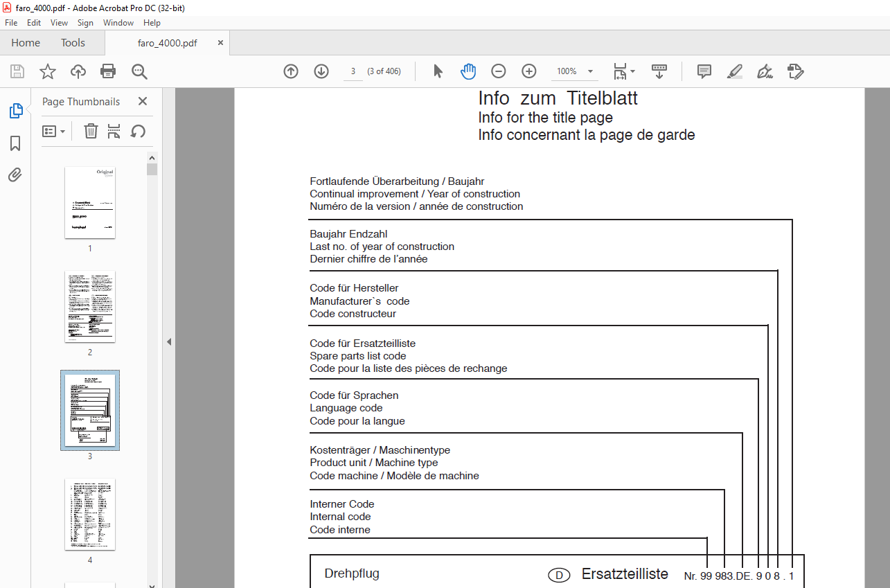Switch to the Home tab
The height and width of the screenshot is (588, 890).
pos(26,43)
